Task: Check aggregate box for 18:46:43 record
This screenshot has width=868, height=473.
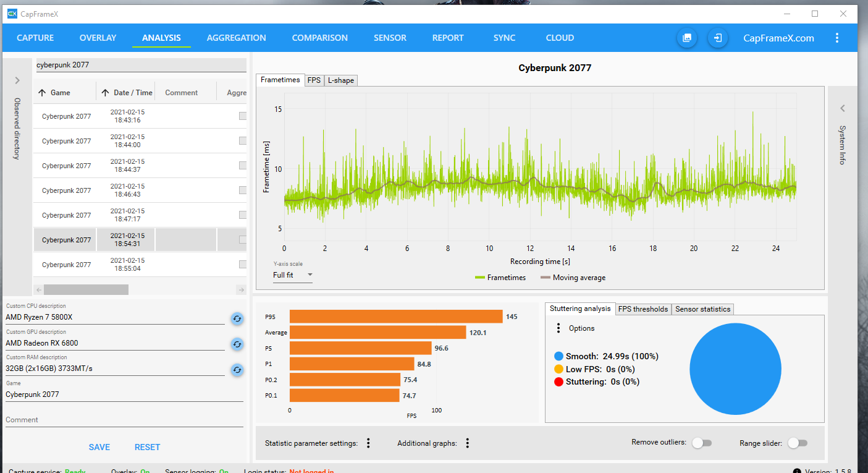Action: [243, 190]
